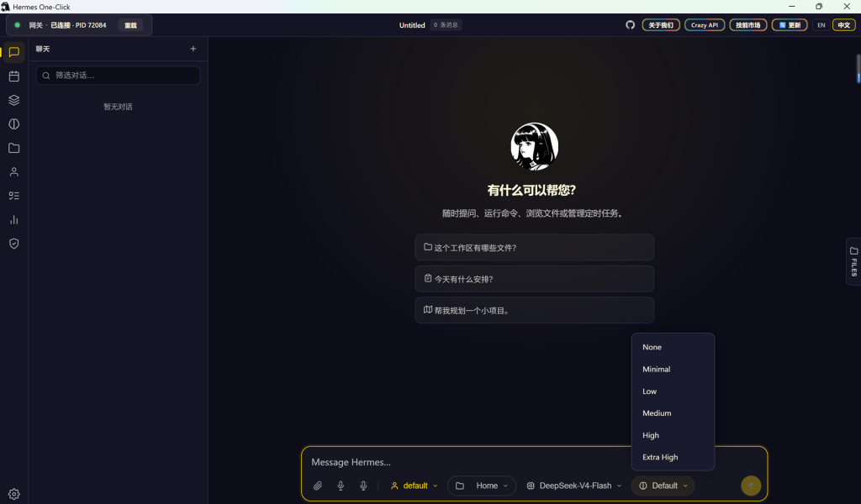Open the GitHub link icon
861x504 pixels.
(630, 24)
